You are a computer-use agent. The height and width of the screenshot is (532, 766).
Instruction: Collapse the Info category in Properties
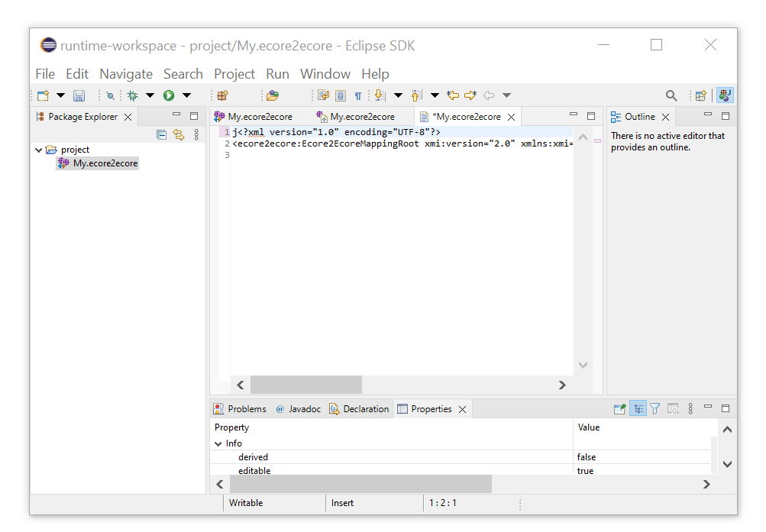(x=218, y=443)
